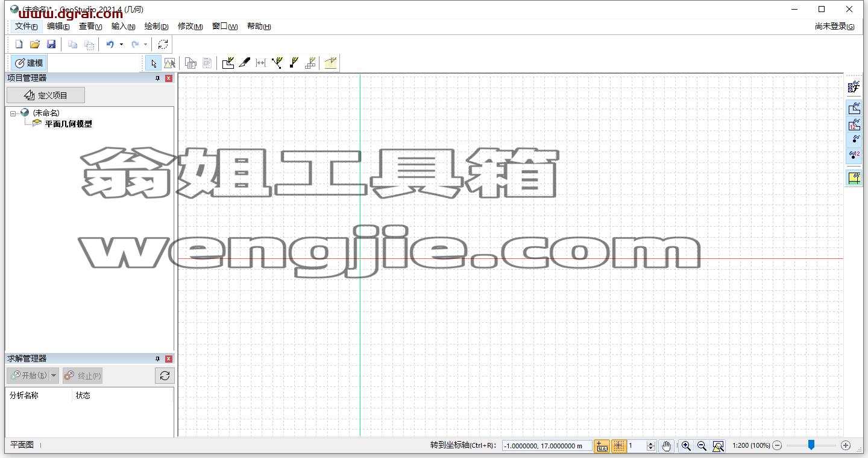
Task: Select 平面几何模型 in project tree
Action: [68, 124]
